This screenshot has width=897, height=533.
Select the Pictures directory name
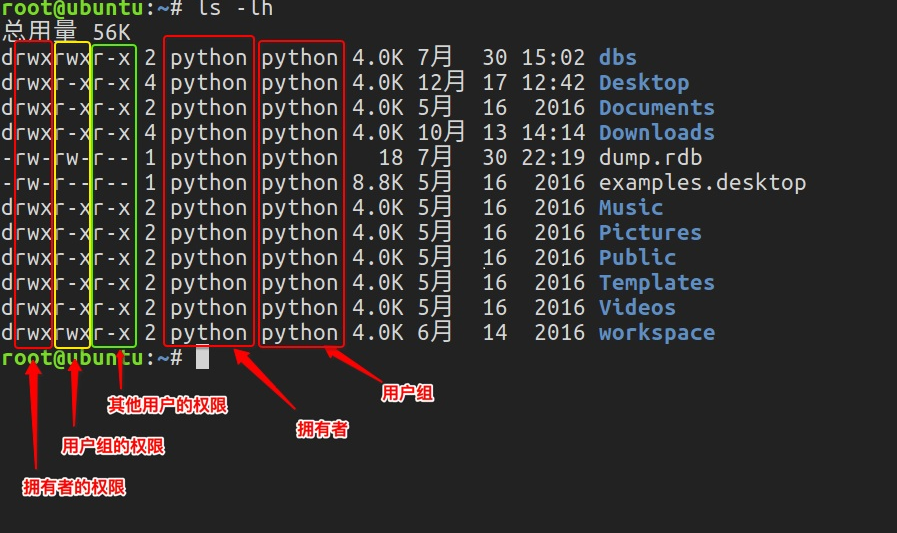coord(650,233)
